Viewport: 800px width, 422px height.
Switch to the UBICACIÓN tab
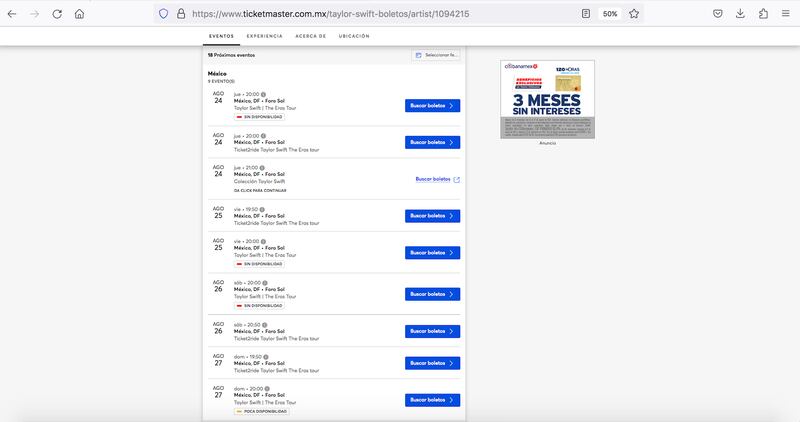354,36
